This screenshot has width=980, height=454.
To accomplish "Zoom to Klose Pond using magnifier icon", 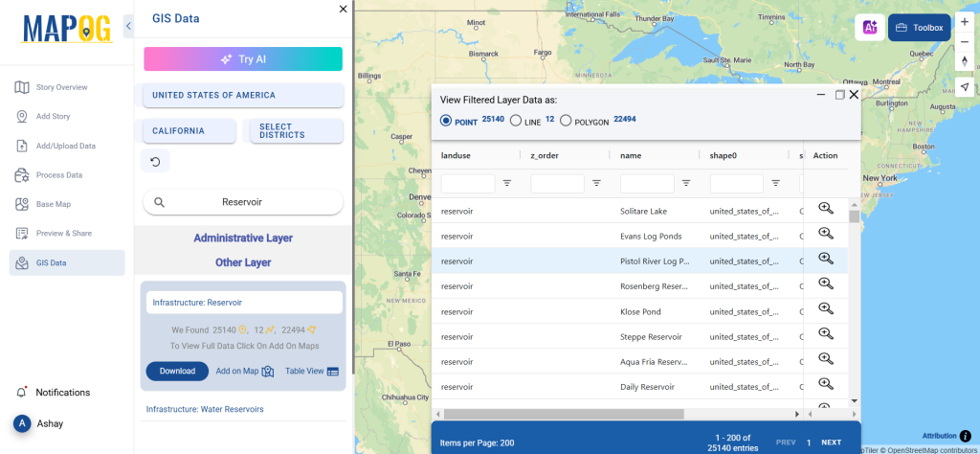I will pyautogui.click(x=825, y=308).
